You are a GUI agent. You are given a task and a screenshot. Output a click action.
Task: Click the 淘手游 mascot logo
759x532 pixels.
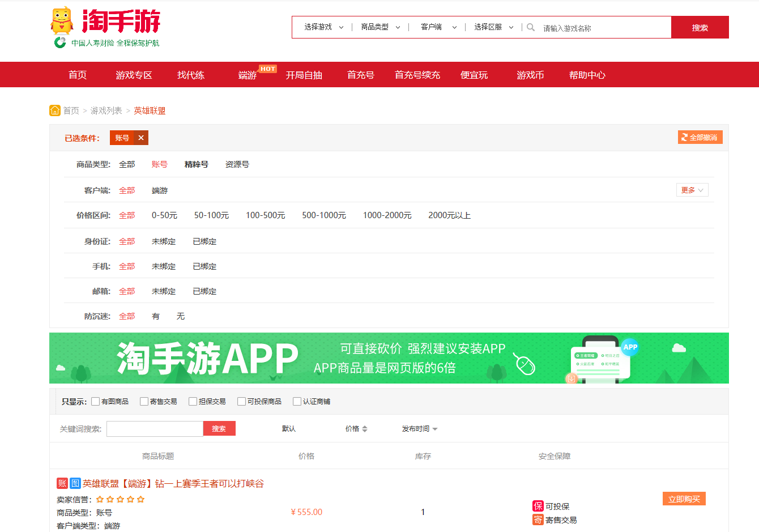pyautogui.click(x=62, y=22)
